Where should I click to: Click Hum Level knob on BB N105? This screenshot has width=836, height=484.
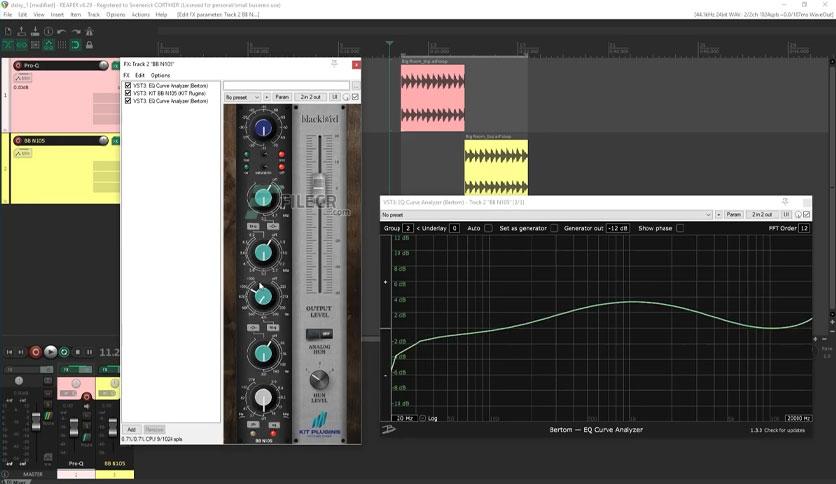319,379
